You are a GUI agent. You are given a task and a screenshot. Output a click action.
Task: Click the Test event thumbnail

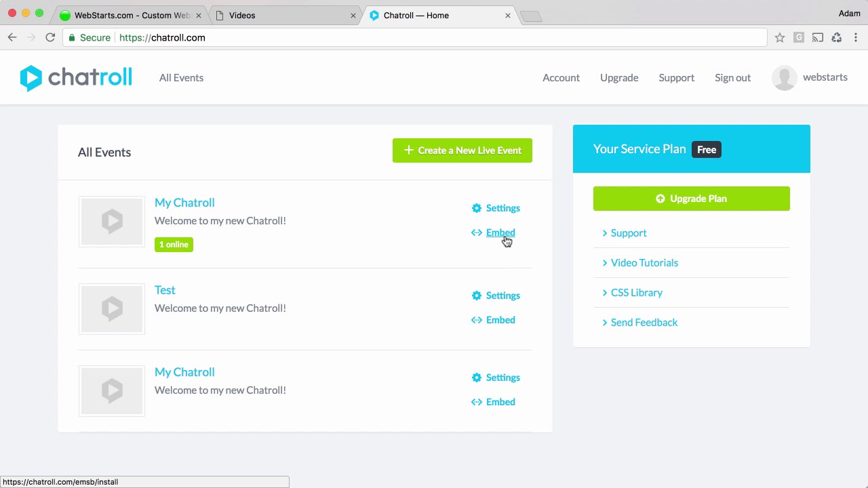pos(112,309)
